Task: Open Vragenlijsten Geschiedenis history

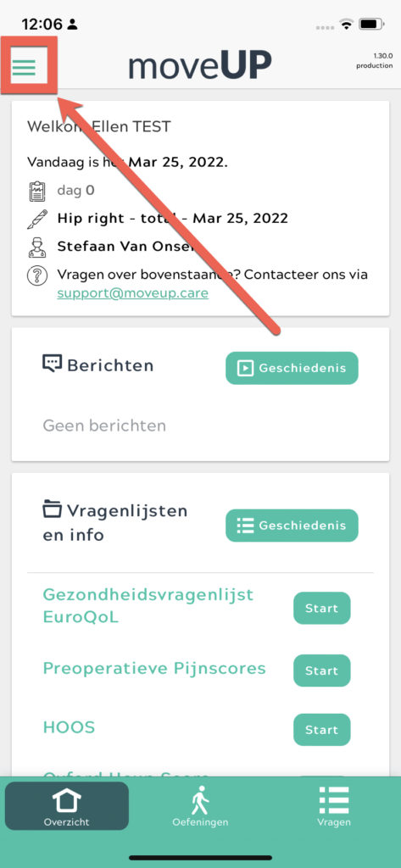Action: pyautogui.click(x=292, y=526)
